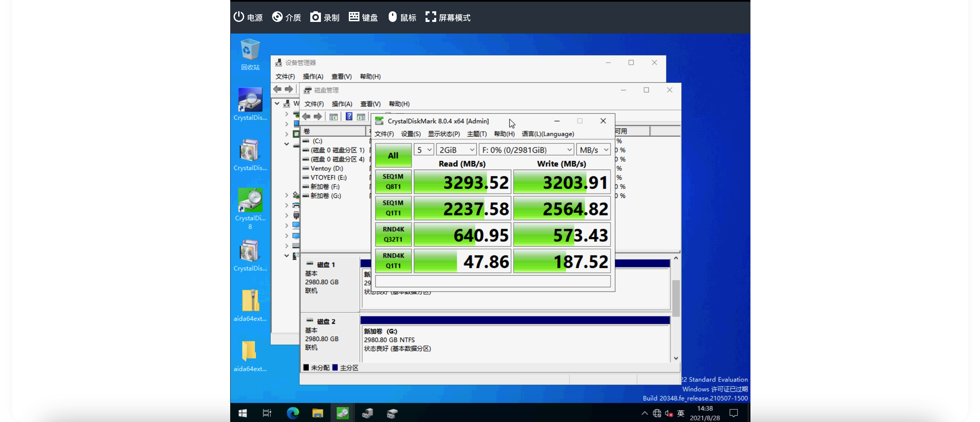Select the second CrystalDis... installer desktop icon
This screenshot has height=422, width=980.
250,154
